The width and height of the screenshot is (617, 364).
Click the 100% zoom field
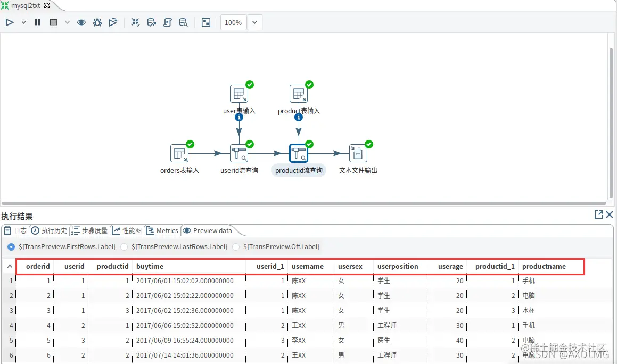233,22
